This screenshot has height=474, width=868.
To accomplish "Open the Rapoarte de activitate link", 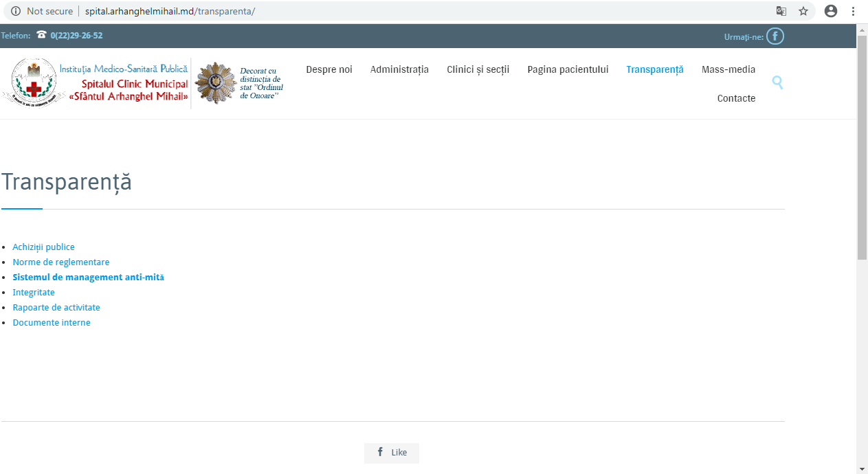I will click(x=56, y=308).
